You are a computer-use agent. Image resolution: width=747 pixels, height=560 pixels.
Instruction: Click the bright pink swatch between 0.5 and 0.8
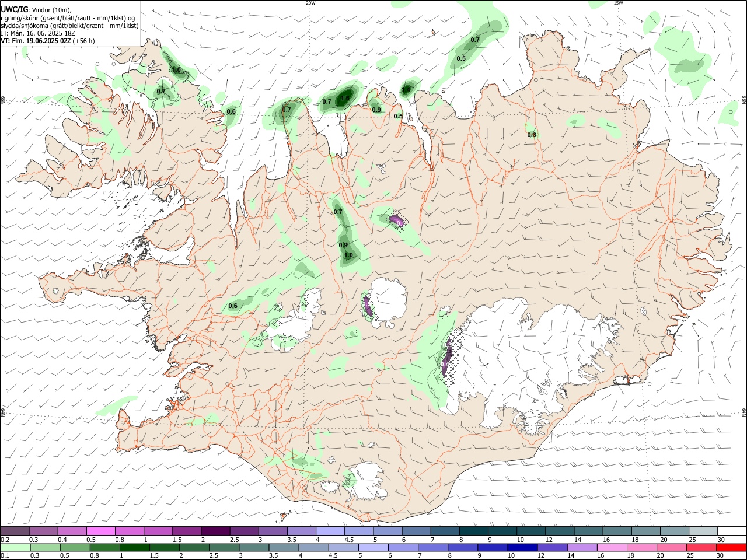pos(100,531)
